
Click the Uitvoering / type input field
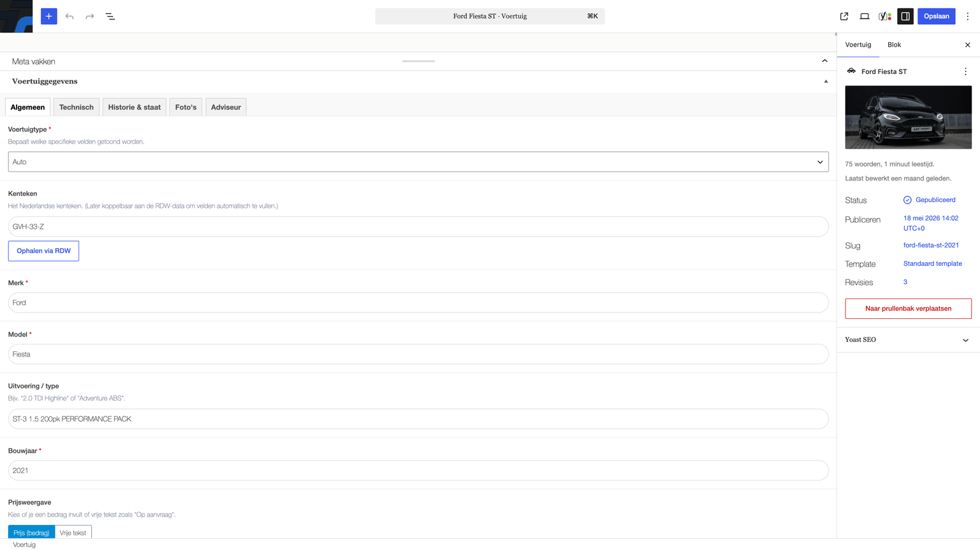click(x=419, y=419)
